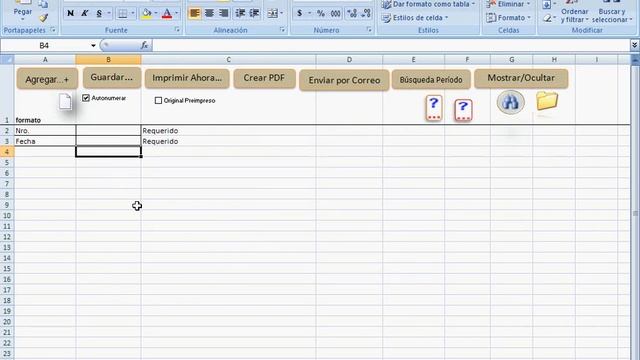Open Portapapeles dialog launcher
Image resolution: width=640 pixels, height=360 pixels.
tap(53, 30)
